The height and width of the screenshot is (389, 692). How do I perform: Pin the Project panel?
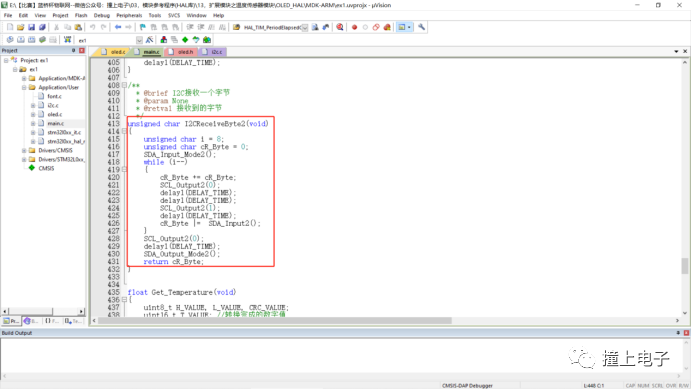(x=73, y=51)
